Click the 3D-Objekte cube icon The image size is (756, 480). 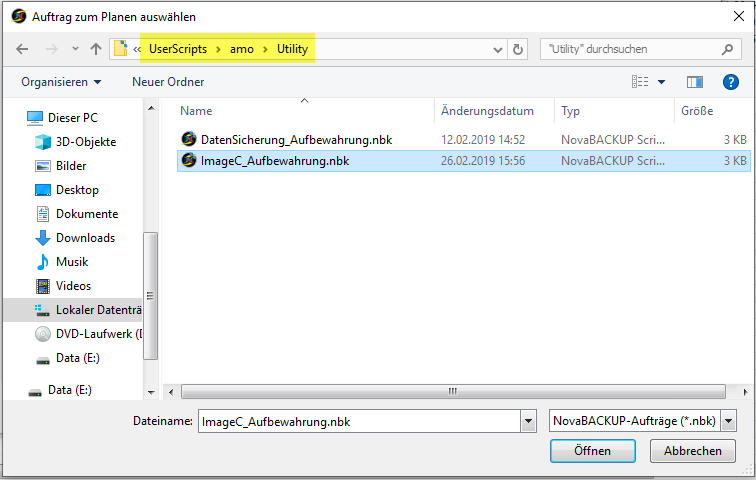tap(43, 142)
